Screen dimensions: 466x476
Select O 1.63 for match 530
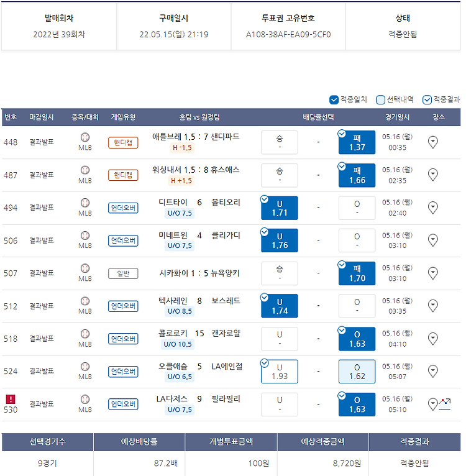pyautogui.click(x=357, y=405)
